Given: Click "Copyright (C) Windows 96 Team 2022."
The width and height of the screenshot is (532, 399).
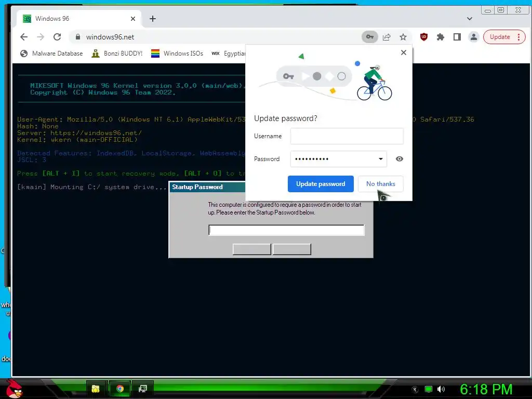Looking at the screenshot, I should coord(103,92).
